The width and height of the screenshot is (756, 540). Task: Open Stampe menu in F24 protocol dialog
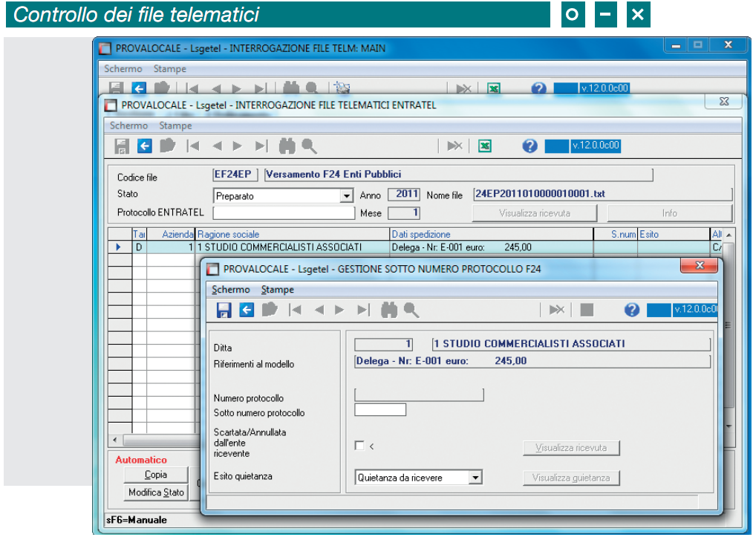pos(277,289)
